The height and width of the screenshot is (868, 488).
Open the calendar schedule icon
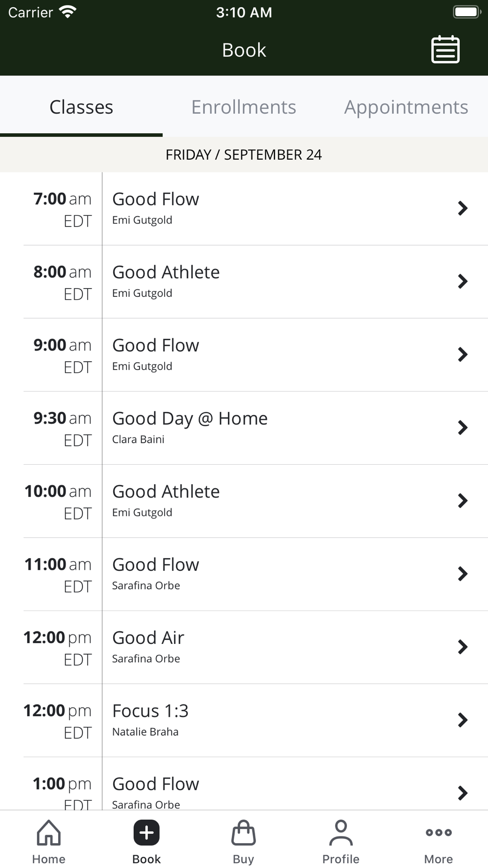pyautogui.click(x=445, y=50)
